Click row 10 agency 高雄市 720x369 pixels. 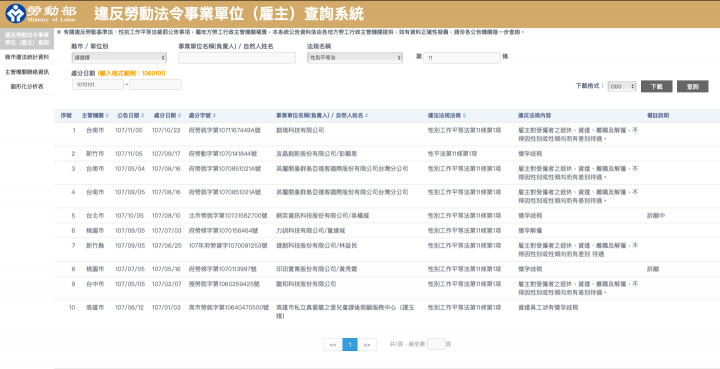[95, 308]
